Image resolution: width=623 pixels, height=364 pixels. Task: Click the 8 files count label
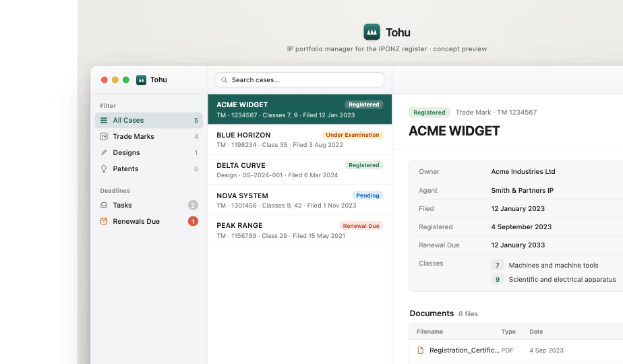pyautogui.click(x=468, y=314)
